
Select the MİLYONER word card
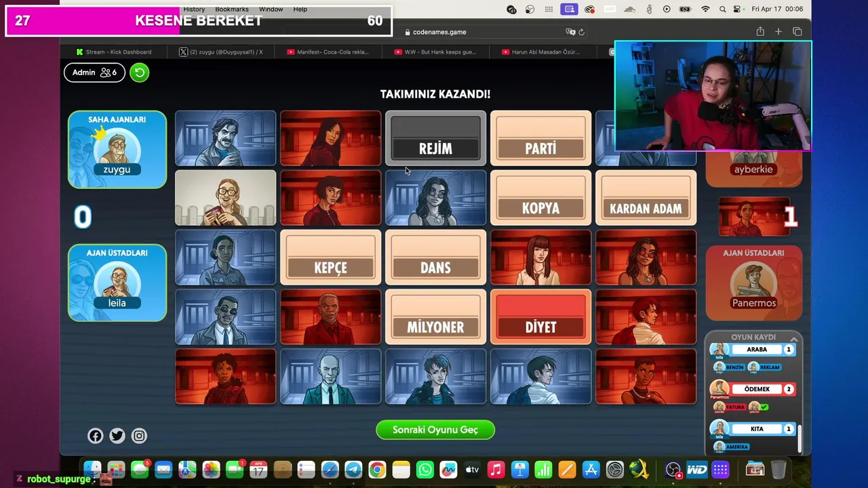[x=435, y=317]
